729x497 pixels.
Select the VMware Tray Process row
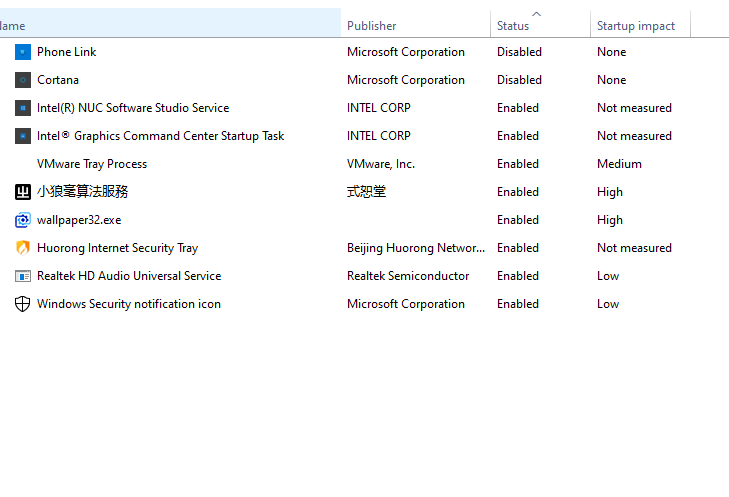click(x=92, y=164)
